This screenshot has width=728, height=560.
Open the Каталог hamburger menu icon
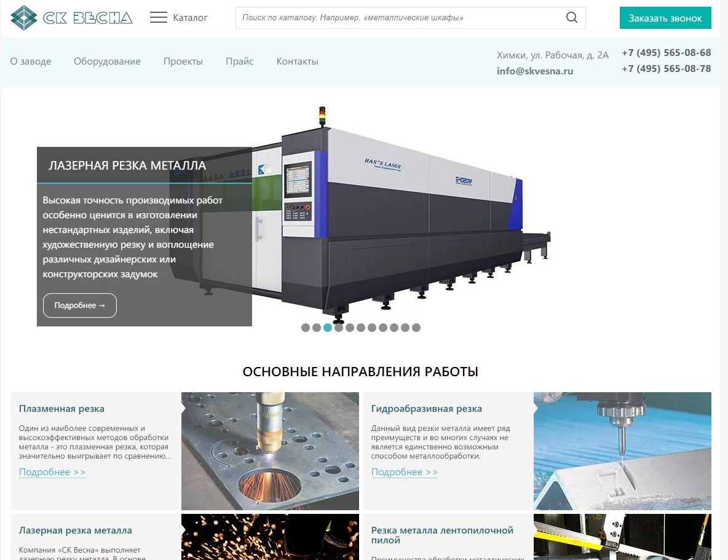tap(158, 18)
